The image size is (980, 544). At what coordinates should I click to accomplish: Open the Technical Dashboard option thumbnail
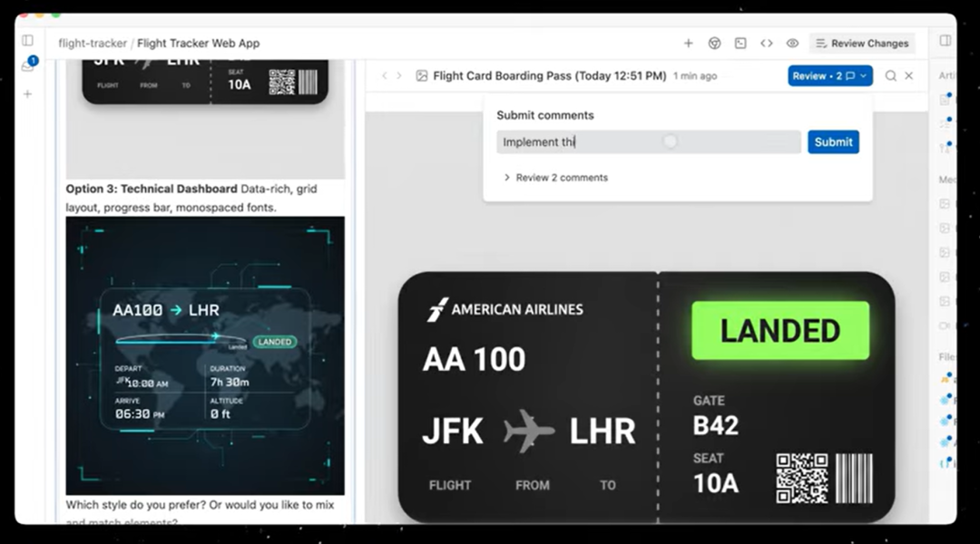tap(205, 355)
